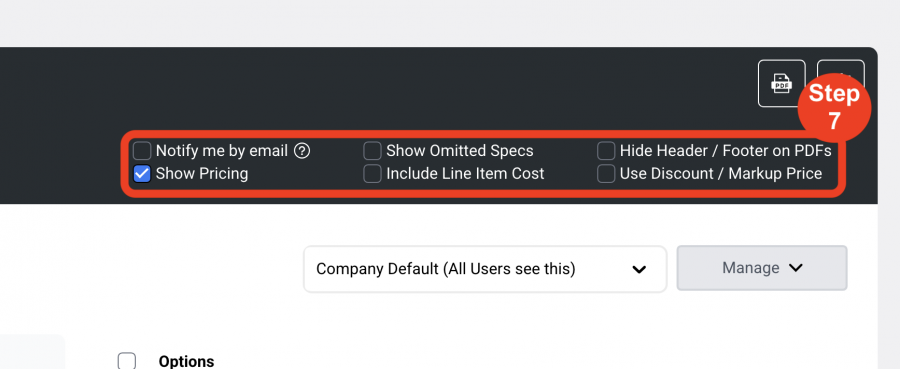Expand the Manage dropdown button

coord(762,268)
